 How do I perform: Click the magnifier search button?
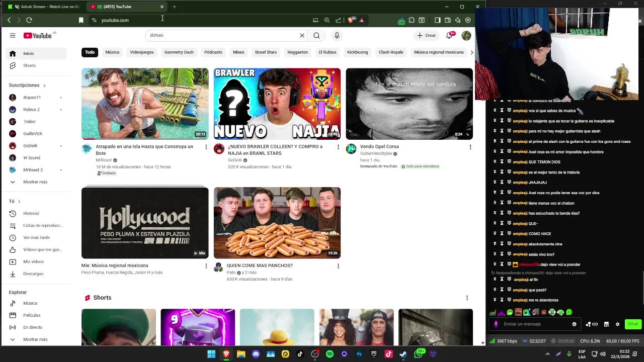pyautogui.click(x=316, y=35)
